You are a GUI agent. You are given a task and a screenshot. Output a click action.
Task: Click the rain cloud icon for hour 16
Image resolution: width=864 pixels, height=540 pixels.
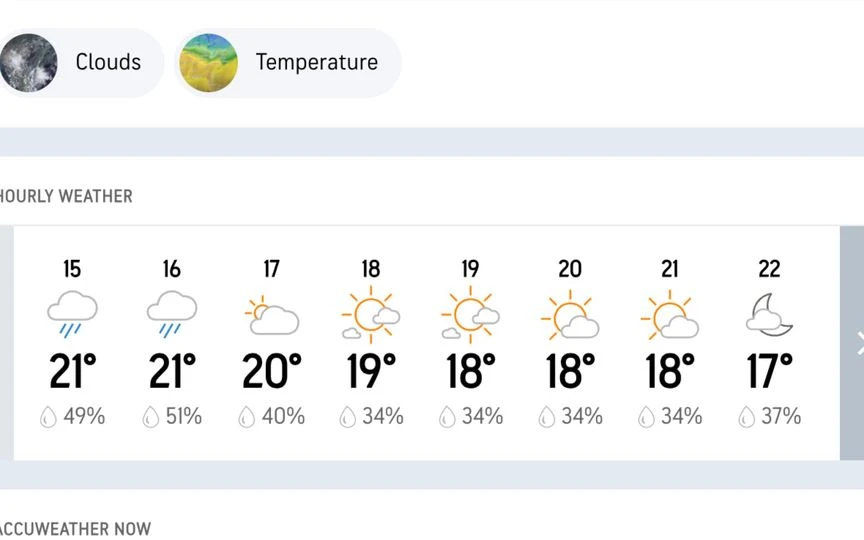[x=171, y=314]
